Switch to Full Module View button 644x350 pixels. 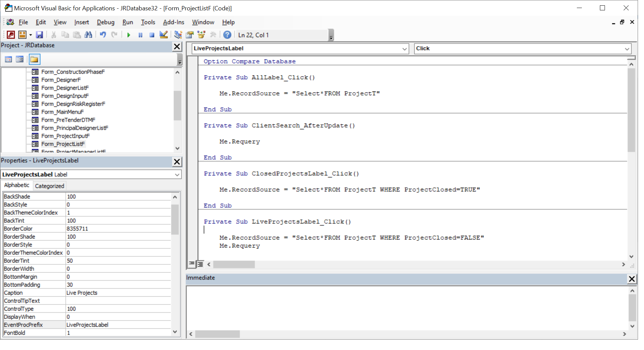[x=200, y=264]
